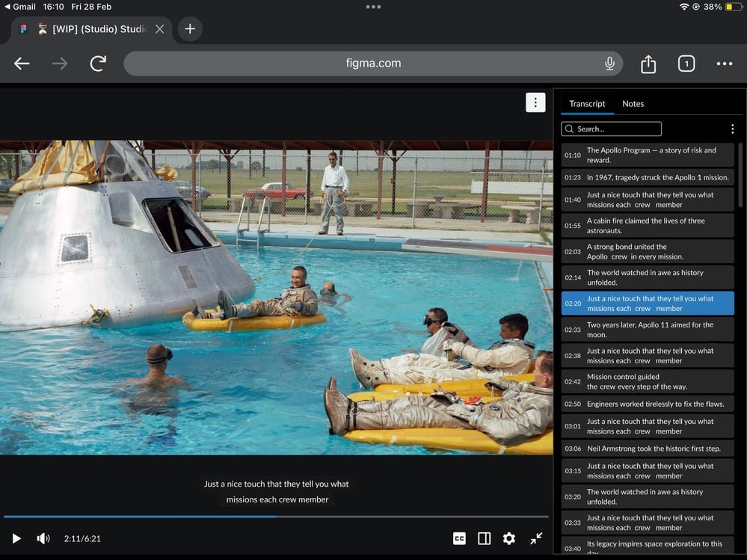The width and height of the screenshot is (747, 560).
Task: Open the transcript panel options kebab menu
Action: pos(733,129)
